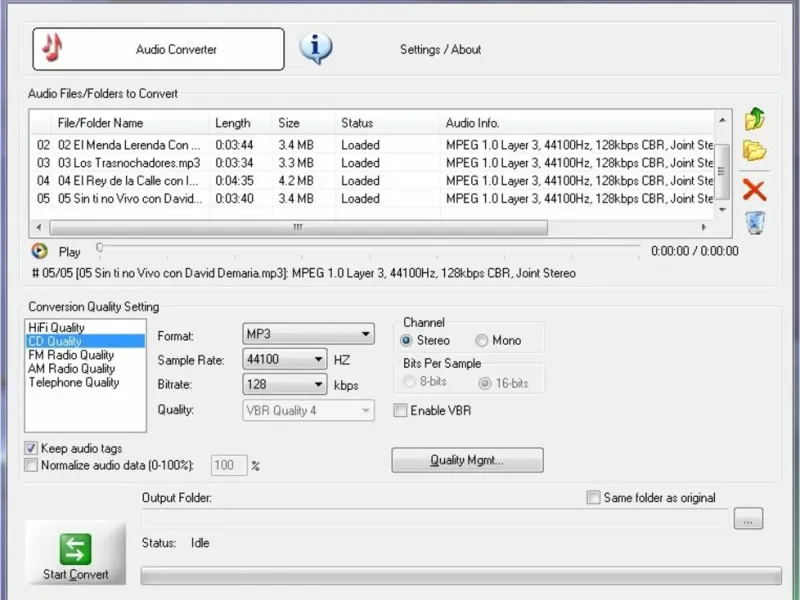This screenshot has width=800, height=600.
Task: Toggle Keep audio tags checkbox
Action: pyautogui.click(x=31, y=448)
